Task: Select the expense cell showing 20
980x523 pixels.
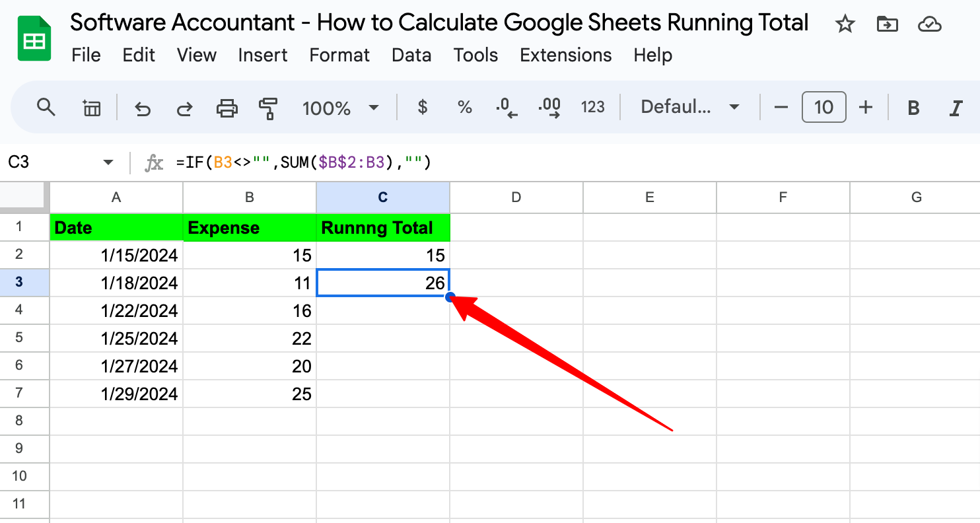Action: 250,366
